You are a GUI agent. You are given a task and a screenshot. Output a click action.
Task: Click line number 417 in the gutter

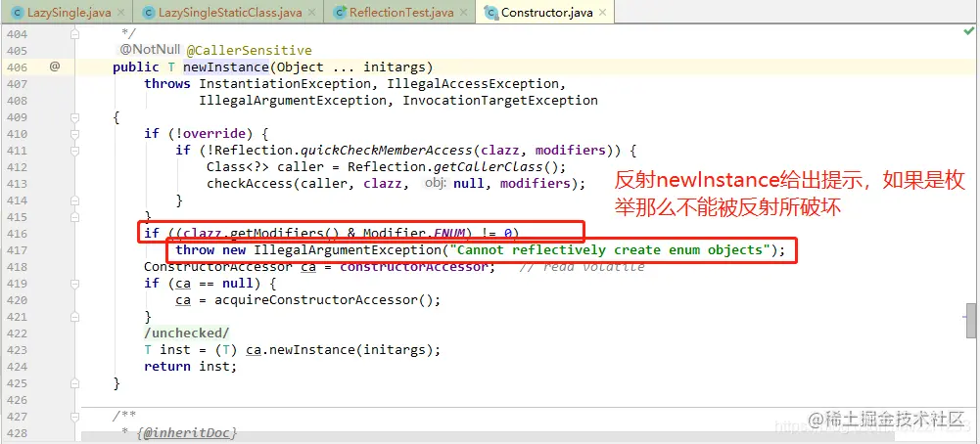(17, 250)
